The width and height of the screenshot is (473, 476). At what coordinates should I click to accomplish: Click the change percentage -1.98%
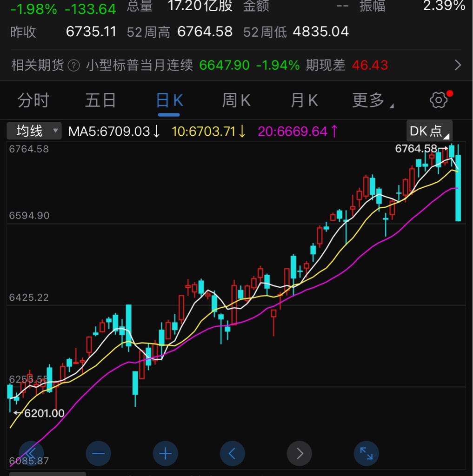[33, 9]
